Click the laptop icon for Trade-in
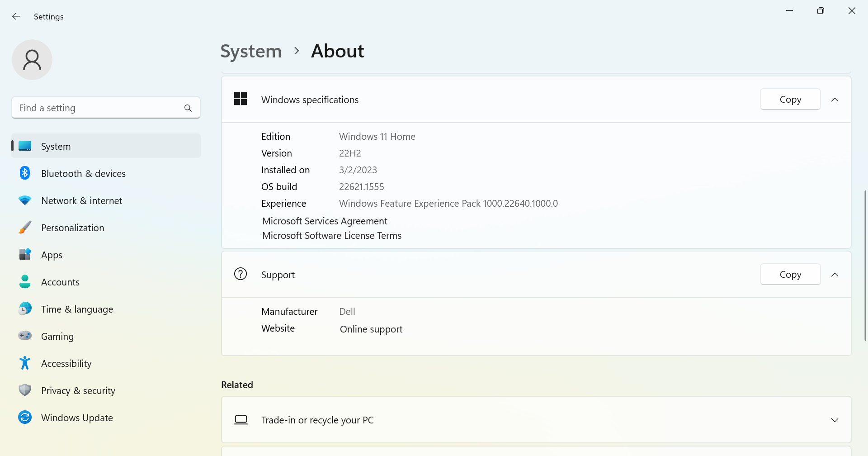This screenshot has height=456, width=868. [241, 420]
